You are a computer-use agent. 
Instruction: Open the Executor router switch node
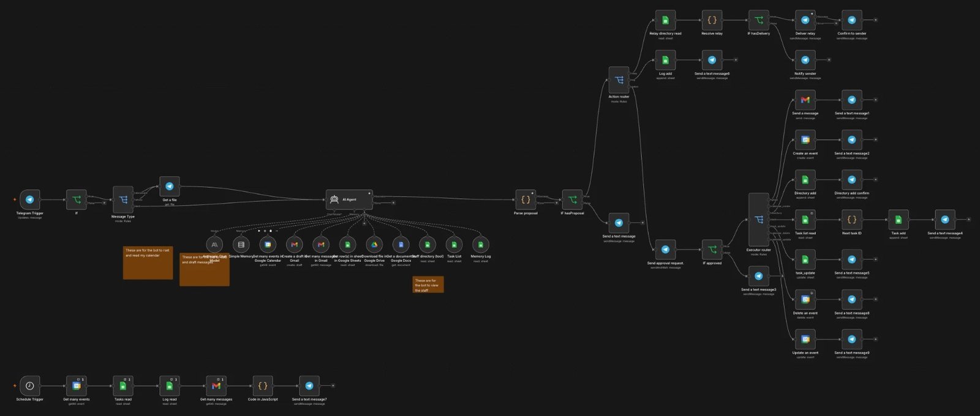coord(758,220)
